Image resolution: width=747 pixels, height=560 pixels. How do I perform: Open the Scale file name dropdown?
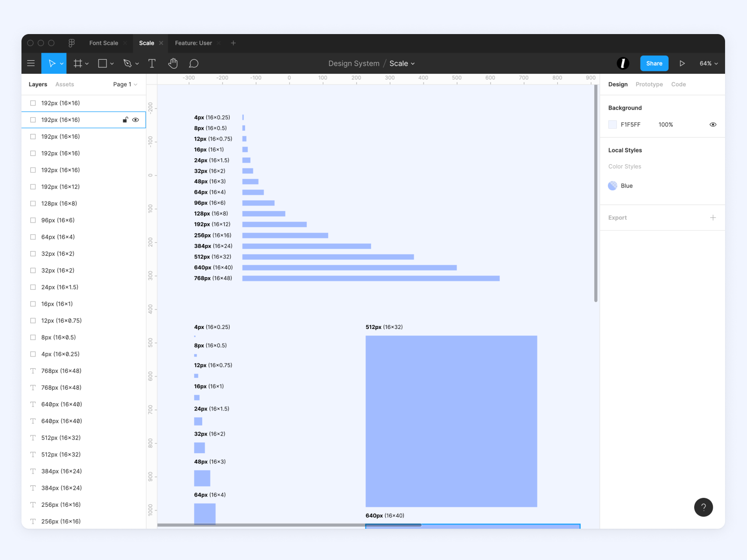402,63
